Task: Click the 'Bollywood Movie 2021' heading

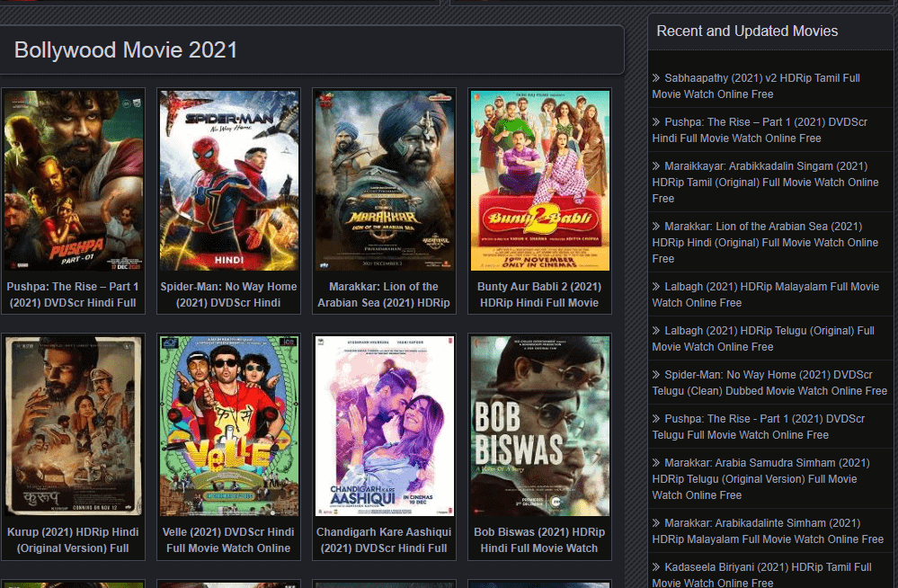Action: pos(126,49)
